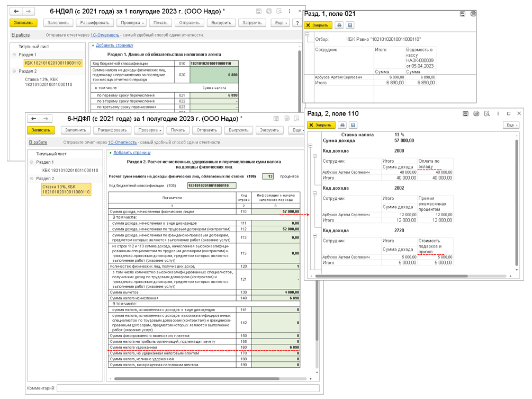Viewport: 532px width, 399px height.
Task: Select Титульный лист in the front window tree
Action: [51, 154]
